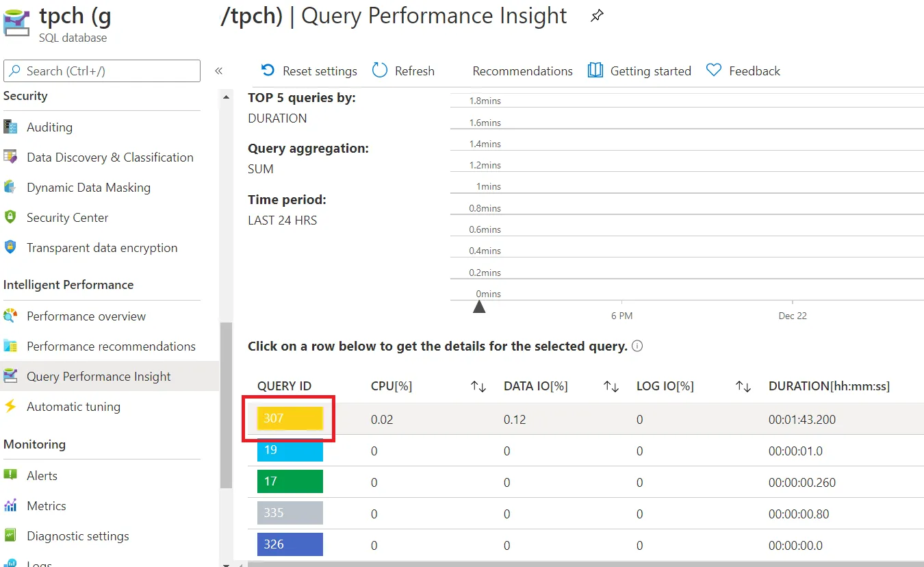Select gray query ID 335 swatch
The width and height of the screenshot is (924, 567).
(x=290, y=513)
